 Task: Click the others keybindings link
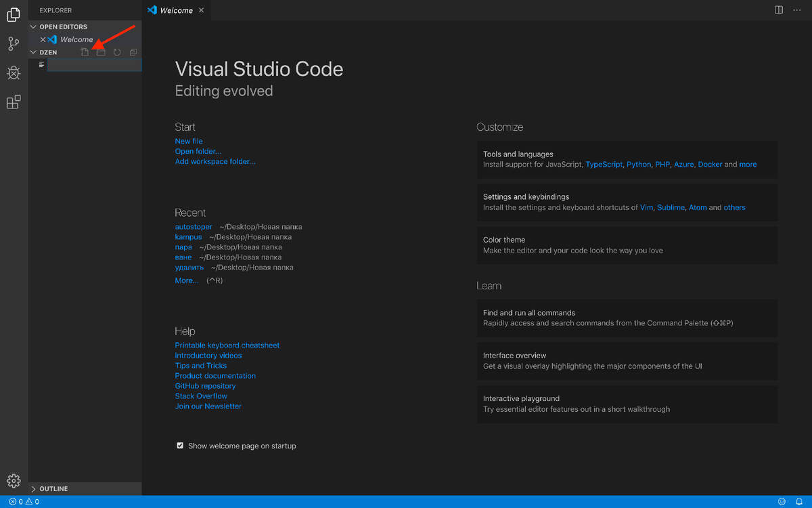pos(734,207)
